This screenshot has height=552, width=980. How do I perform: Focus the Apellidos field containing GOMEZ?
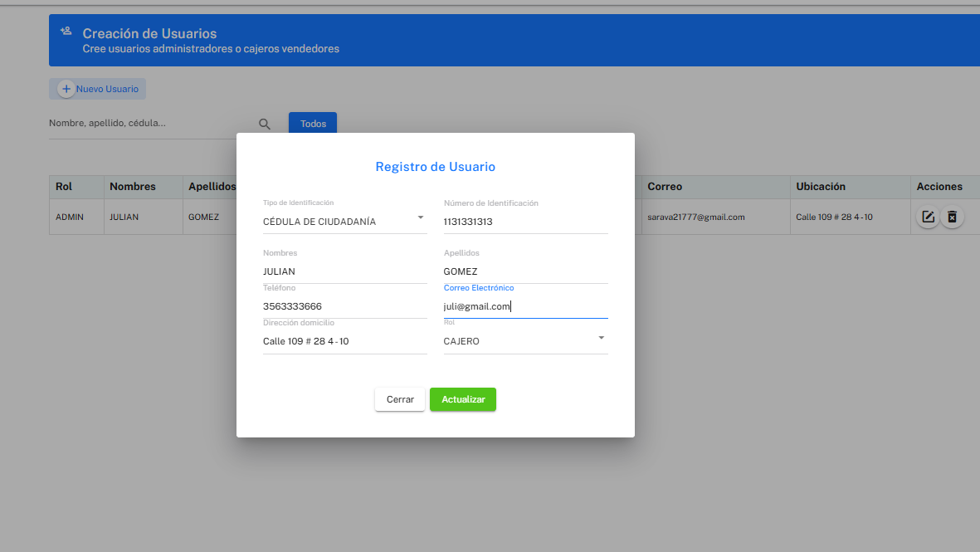(525, 272)
